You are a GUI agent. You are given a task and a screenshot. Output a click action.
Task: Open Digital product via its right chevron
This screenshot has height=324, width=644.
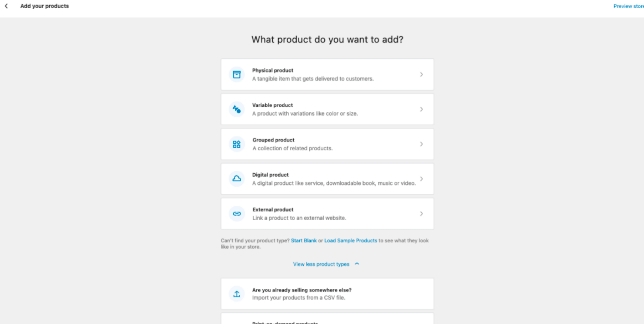click(x=421, y=179)
